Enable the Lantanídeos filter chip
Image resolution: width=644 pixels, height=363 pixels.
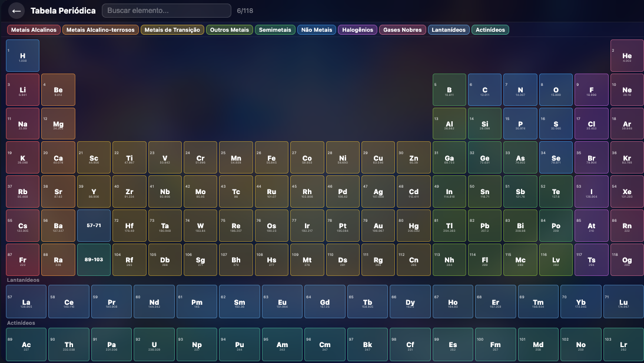(x=448, y=30)
